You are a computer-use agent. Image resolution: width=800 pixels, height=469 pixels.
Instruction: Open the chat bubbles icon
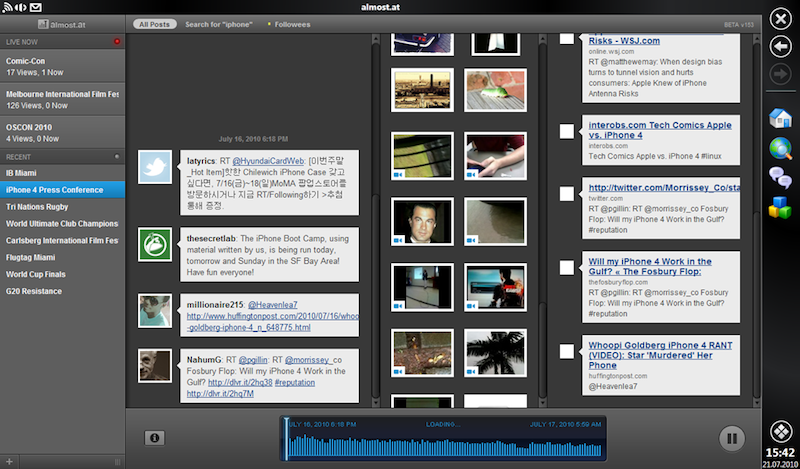point(780,179)
